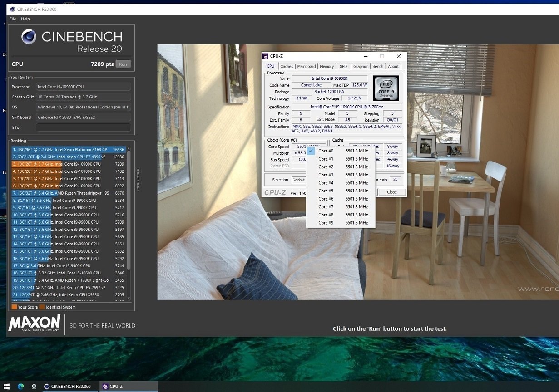Click the GFX Board field GeForce RTX 2080 Ti
559x392 pixels.
83,117
